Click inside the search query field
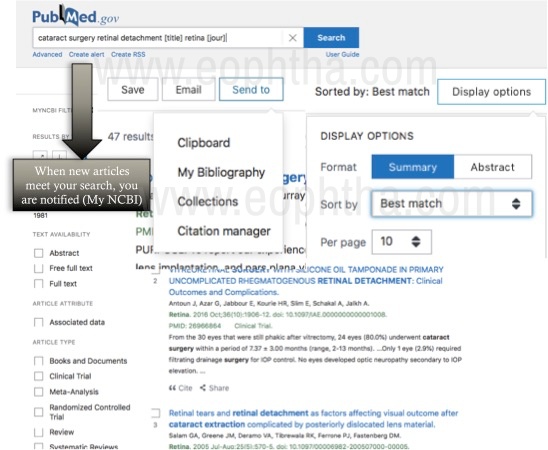The image size is (548, 450). point(159,38)
